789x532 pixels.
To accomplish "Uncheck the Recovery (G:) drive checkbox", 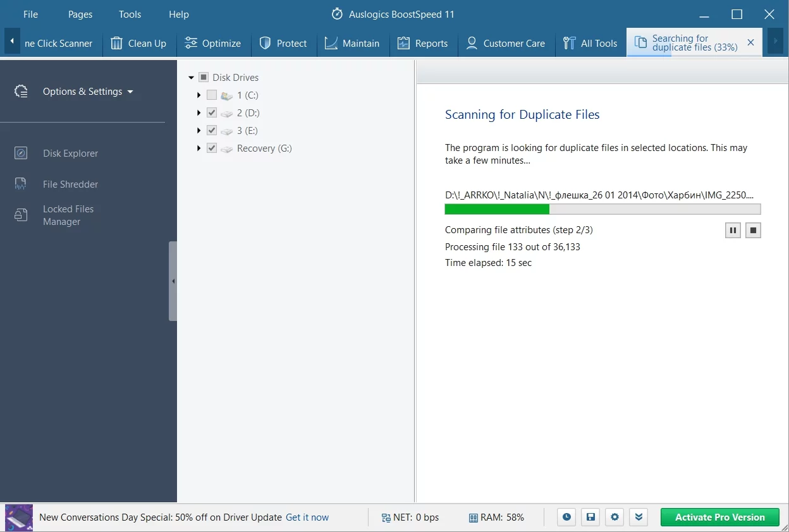I will pyautogui.click(x=212, y=148).
